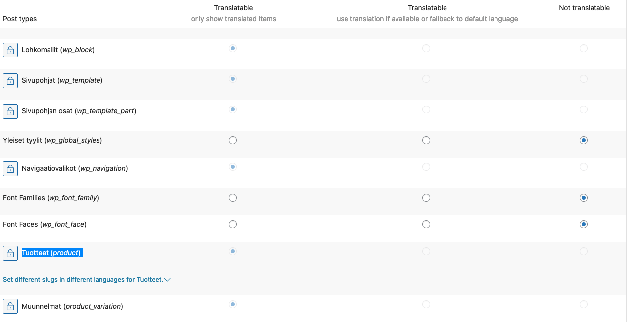Click the Post types column header

tap(20, 19)
